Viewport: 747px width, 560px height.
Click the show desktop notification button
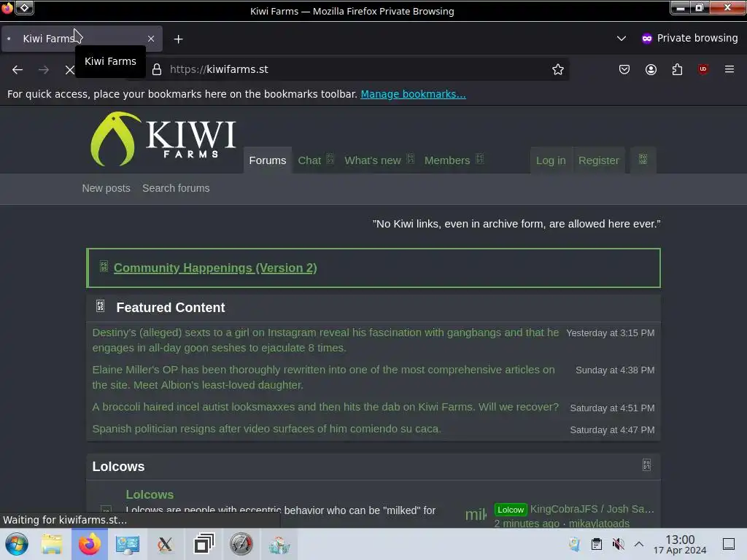[x=729, y=544]
